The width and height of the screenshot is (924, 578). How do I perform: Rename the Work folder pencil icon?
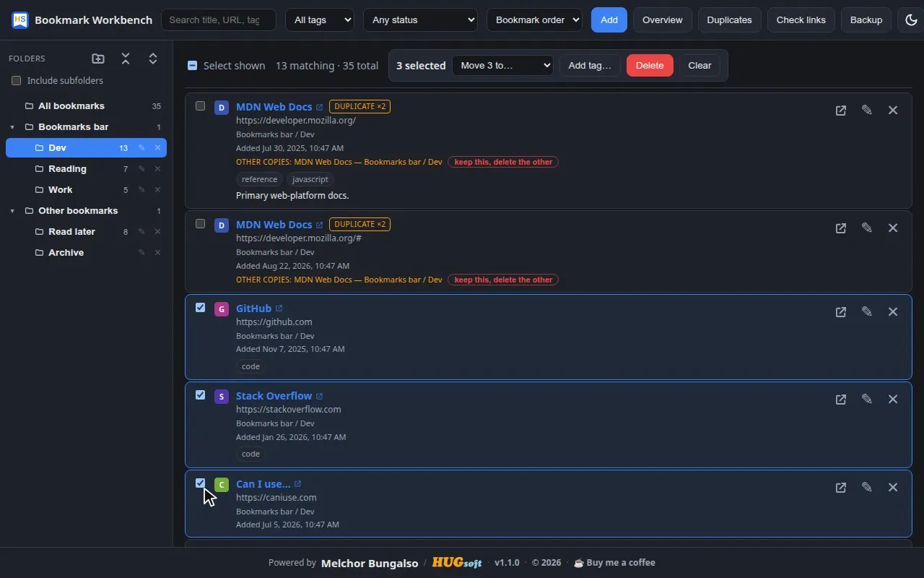pyautogui.click(x=141, y=190)
